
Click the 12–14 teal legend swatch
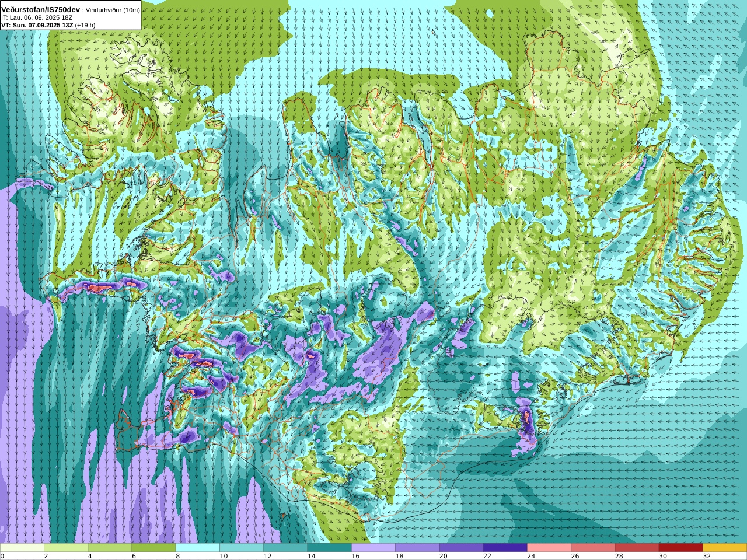[x=285, y=548]
